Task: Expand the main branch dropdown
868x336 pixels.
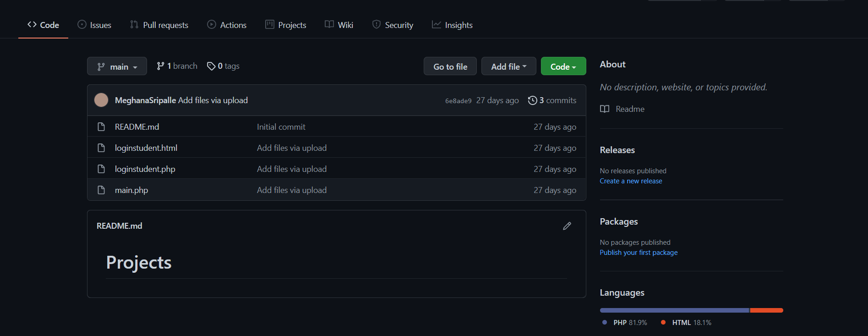Action: [117, 66]
